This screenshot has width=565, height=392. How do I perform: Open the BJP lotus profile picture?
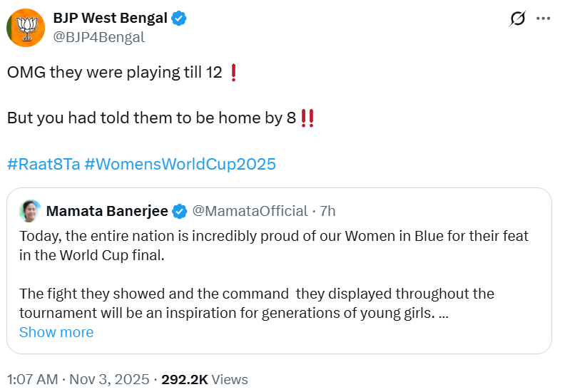26,29
